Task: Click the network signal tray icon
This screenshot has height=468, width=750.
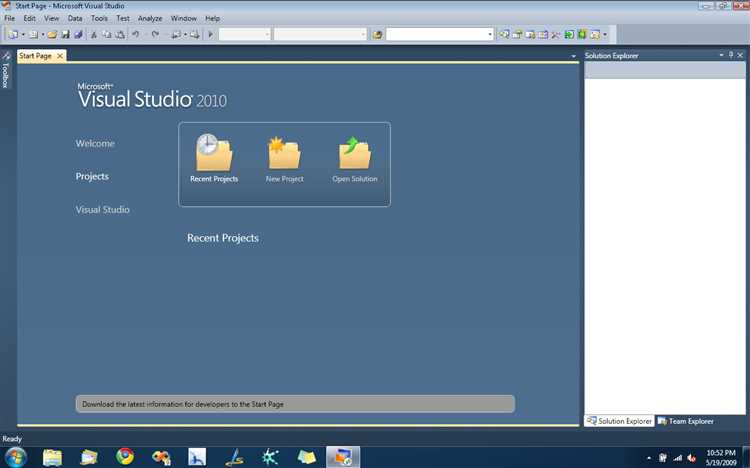Action: [677, 458]
